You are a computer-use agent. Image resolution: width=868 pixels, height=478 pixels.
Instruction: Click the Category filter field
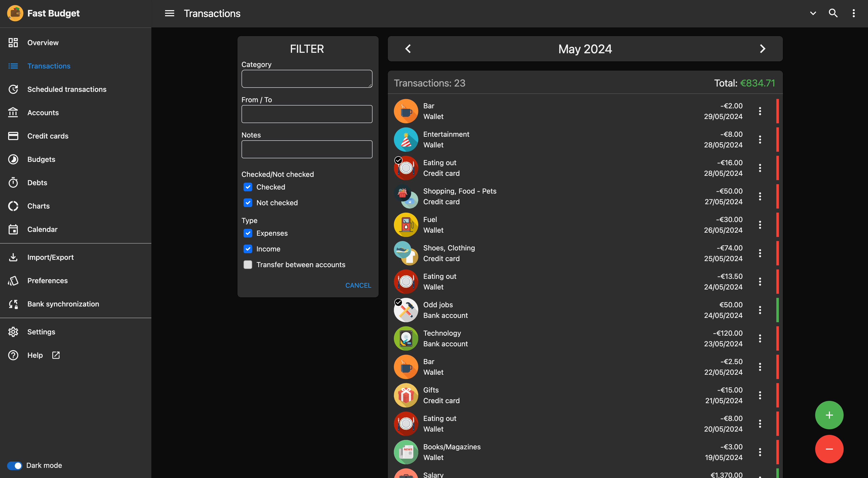[x=307, y=79]
